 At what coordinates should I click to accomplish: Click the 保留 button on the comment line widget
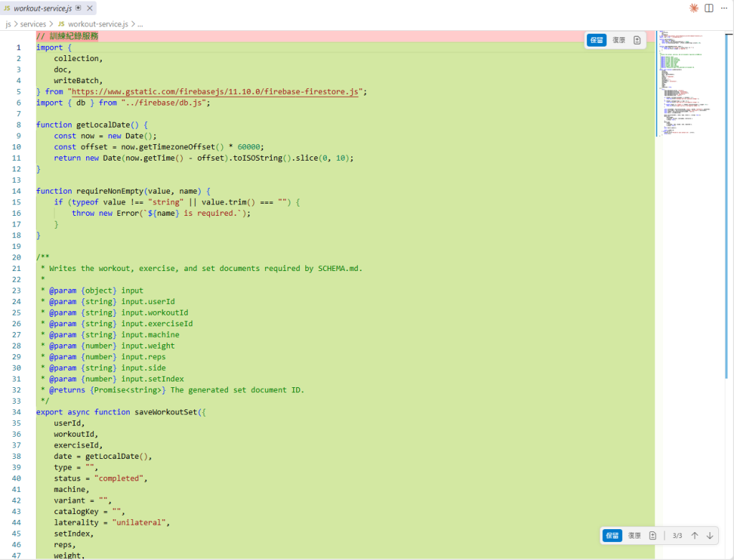tap(596, 40)
